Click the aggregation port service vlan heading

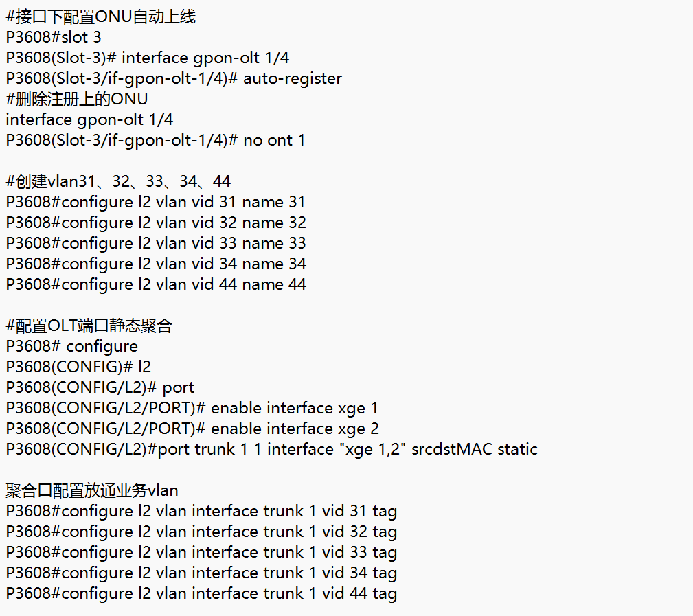(x=92, y=490)
